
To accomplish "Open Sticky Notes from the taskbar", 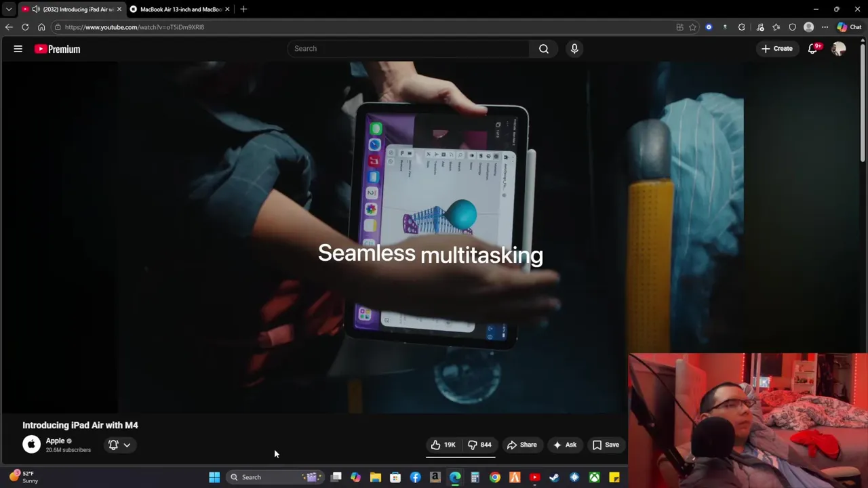I will (614, 477).
